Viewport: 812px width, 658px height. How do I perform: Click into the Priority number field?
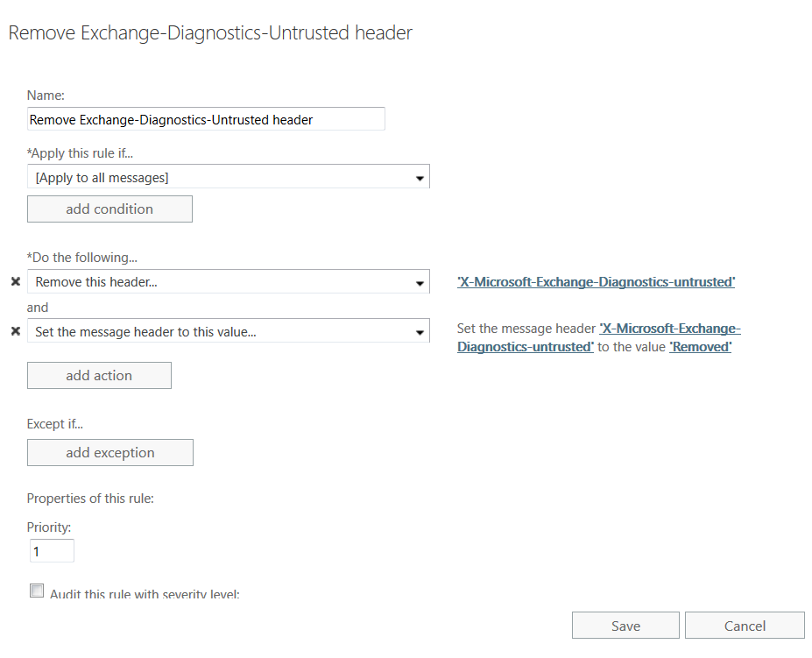point(51,551)
